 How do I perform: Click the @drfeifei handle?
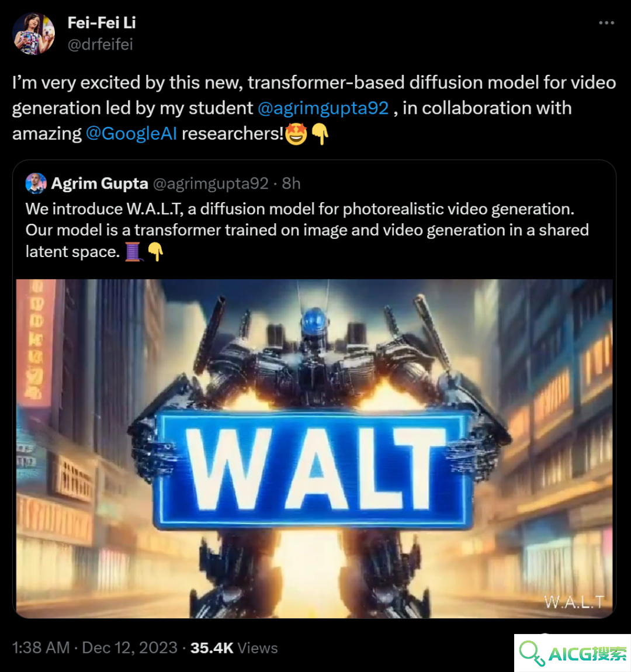[100, 44]
